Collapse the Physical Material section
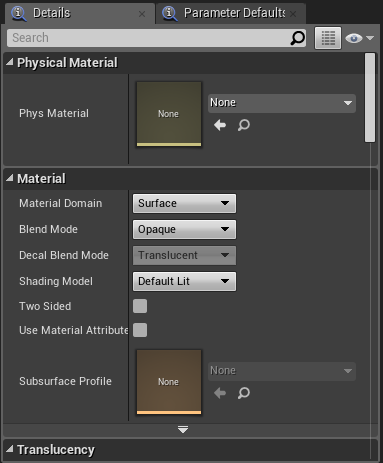 point(10,62)
